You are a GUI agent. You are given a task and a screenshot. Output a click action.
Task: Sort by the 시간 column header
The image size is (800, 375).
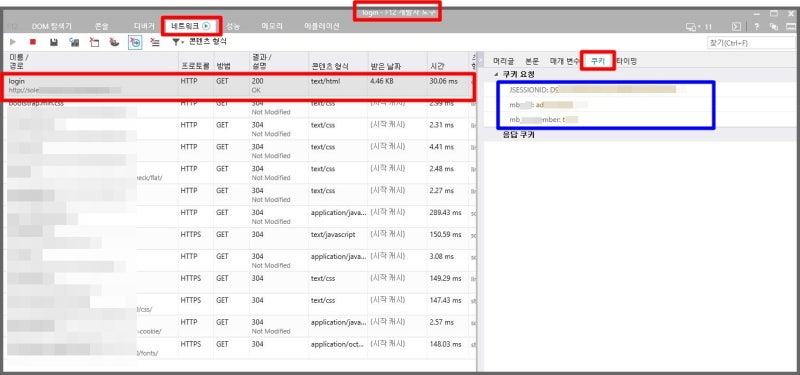coord(437,66)
